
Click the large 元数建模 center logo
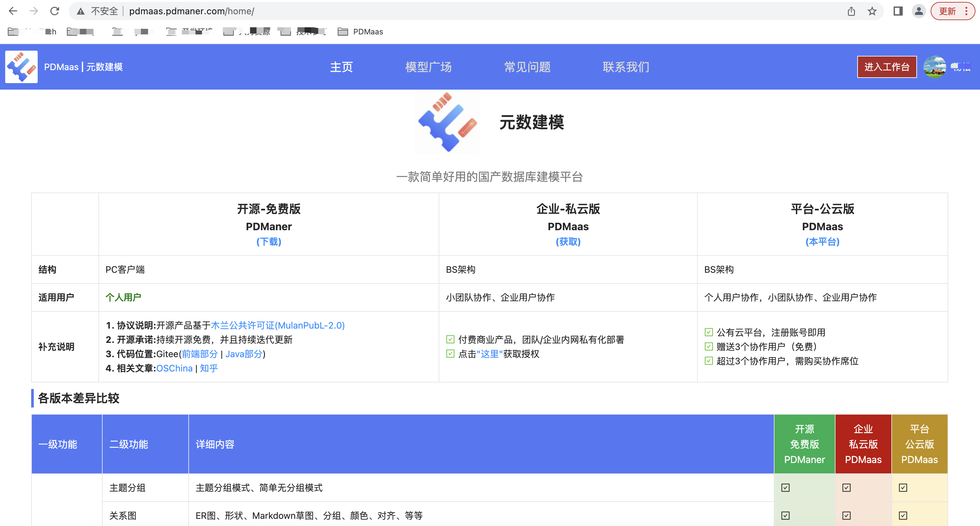tap(447, 122)
